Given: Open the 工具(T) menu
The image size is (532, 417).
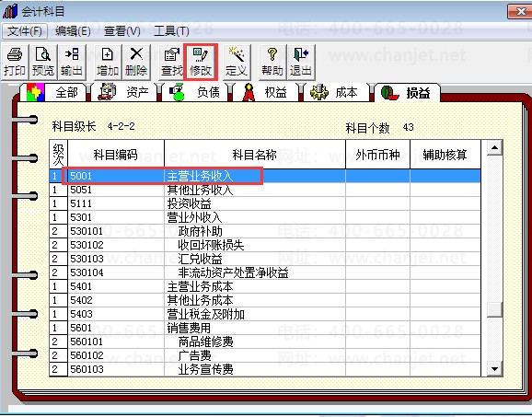Looking at the screenshot, I should pyautogui.click(x=171, y=31).
